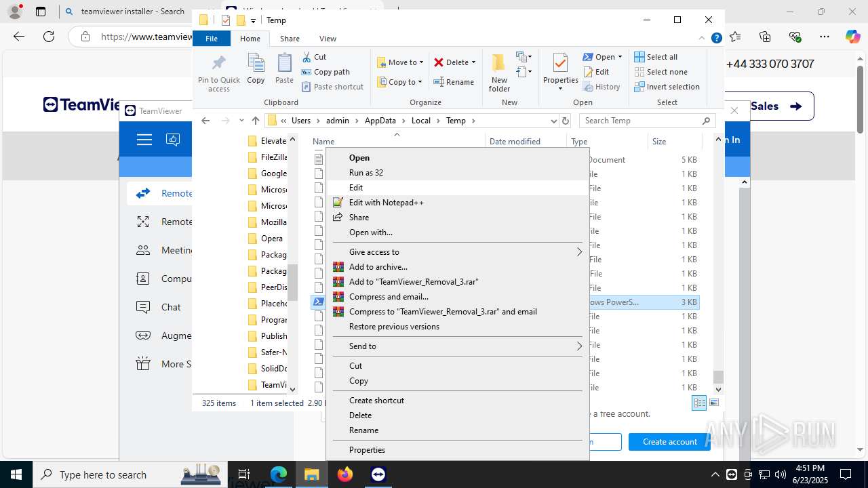The width and height of the screenshot is (868, 488).
Task: Click Task View on the taskbar
Action: 244,474
